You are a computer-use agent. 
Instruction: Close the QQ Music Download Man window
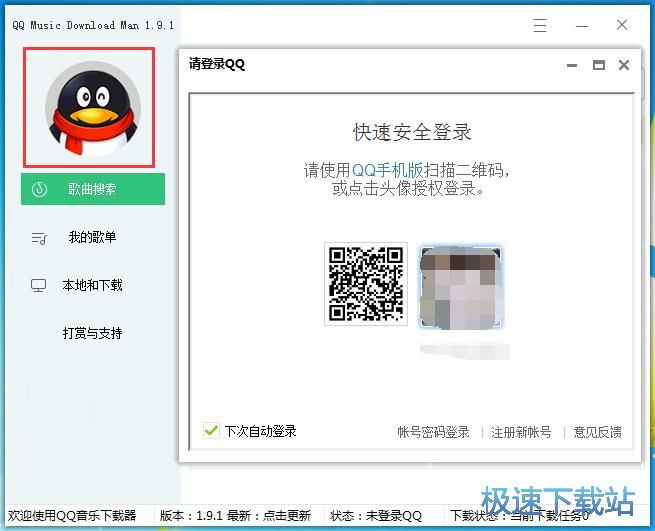[622, 25]
